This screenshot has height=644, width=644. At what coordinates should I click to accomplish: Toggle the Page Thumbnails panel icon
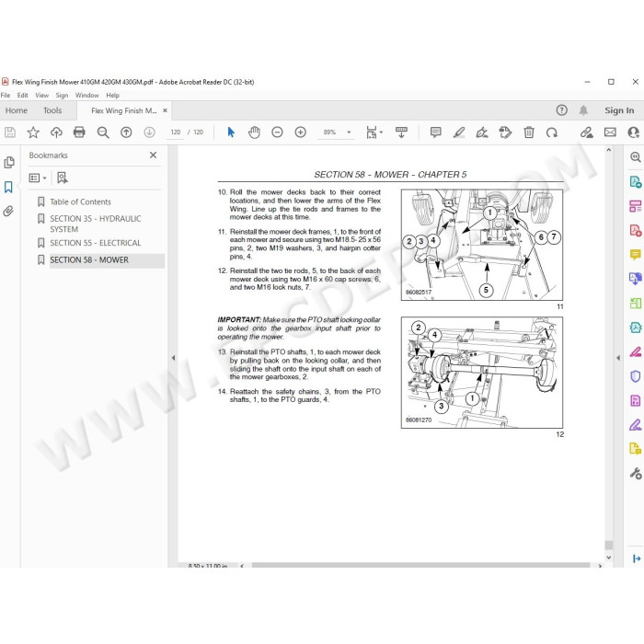point(8,162)
